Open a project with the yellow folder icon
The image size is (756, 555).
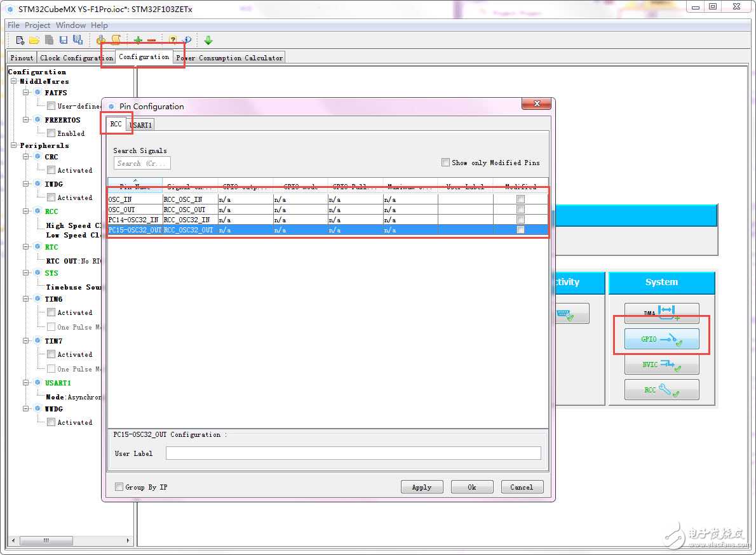click(x=34, y=40)
